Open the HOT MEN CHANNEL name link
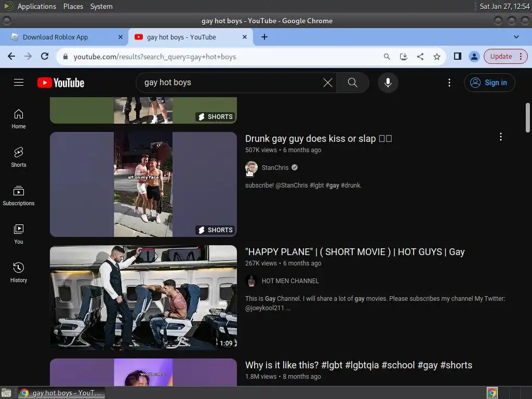Screen dimensions: 532x399 coord(290,281)
